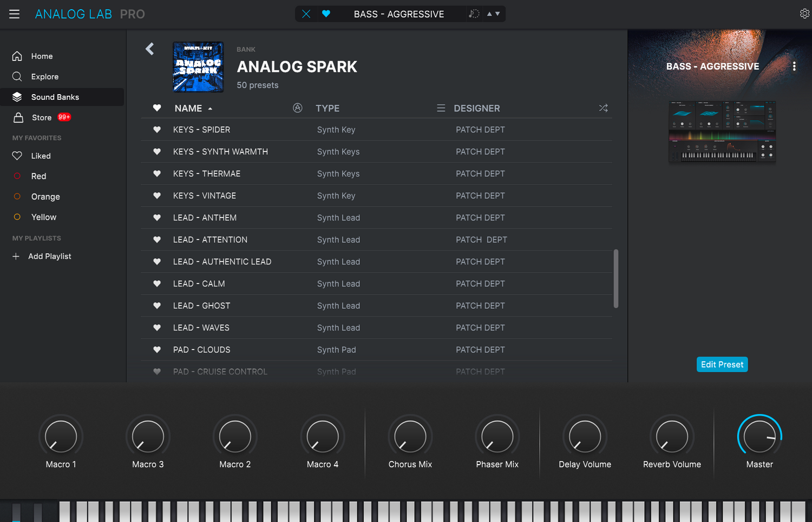Image resolution: width=812 pixels, height=522 pixels.
Task: Click the Master volume knob
Action: 759,437
